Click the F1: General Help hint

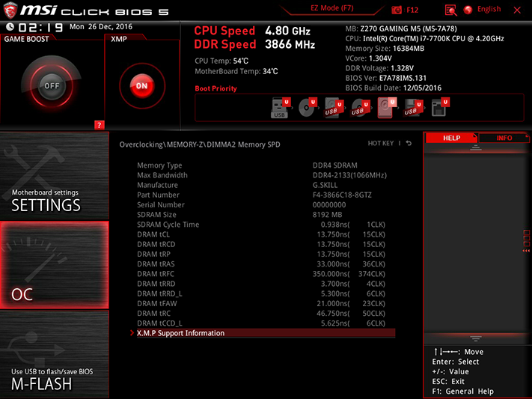462,392
